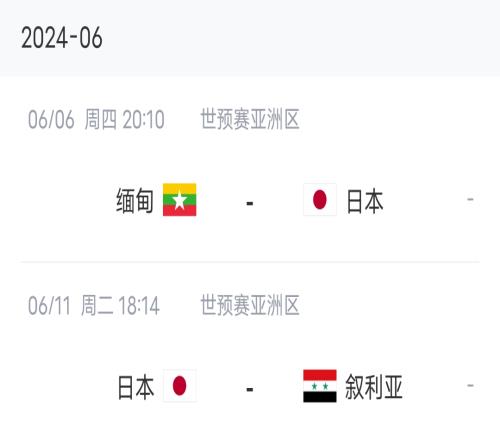Open team 日本 in the first match
Viewport: 500px width, 440px height.
pos(365,201)
